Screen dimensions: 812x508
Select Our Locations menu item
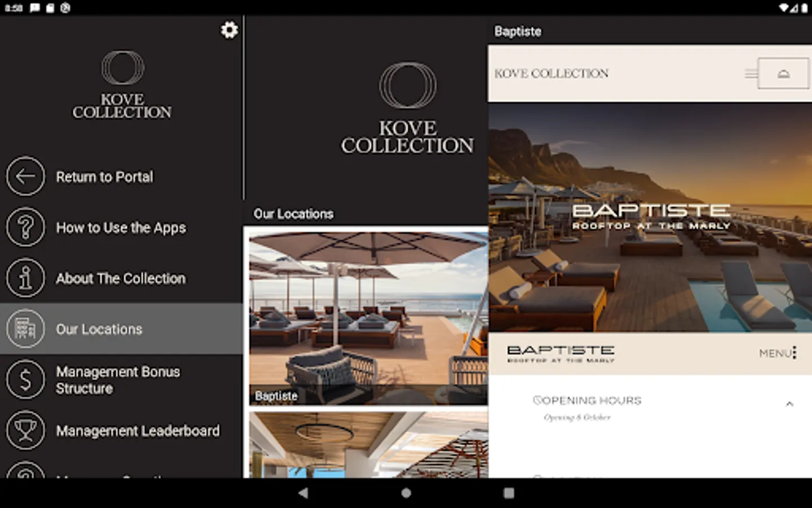(121, 329)
